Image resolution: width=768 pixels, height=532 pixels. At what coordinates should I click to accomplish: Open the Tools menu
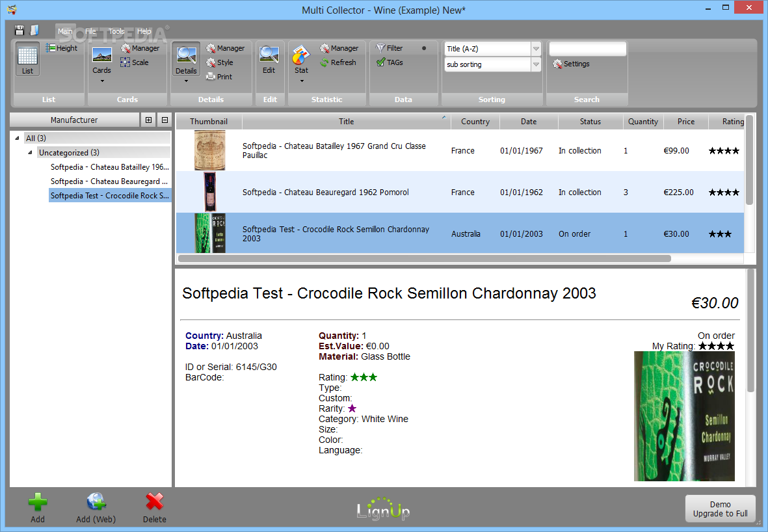(116, 31)
